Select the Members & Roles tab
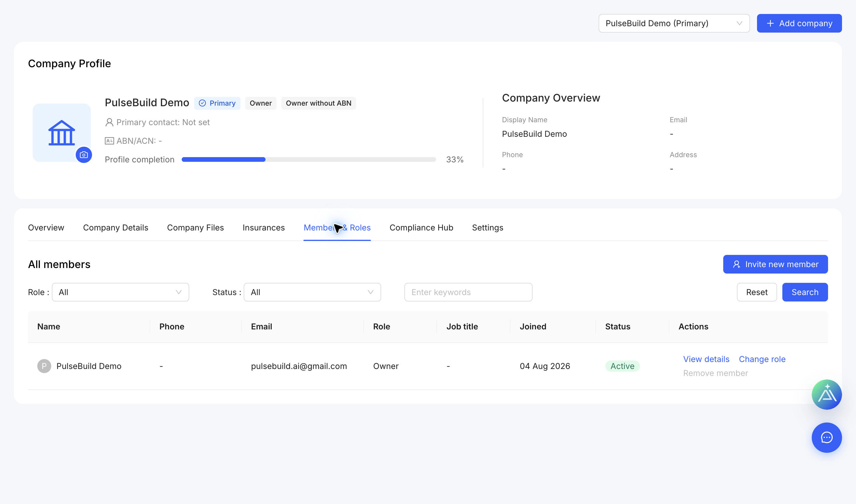The image size is (856, 504). coord(337,228)
